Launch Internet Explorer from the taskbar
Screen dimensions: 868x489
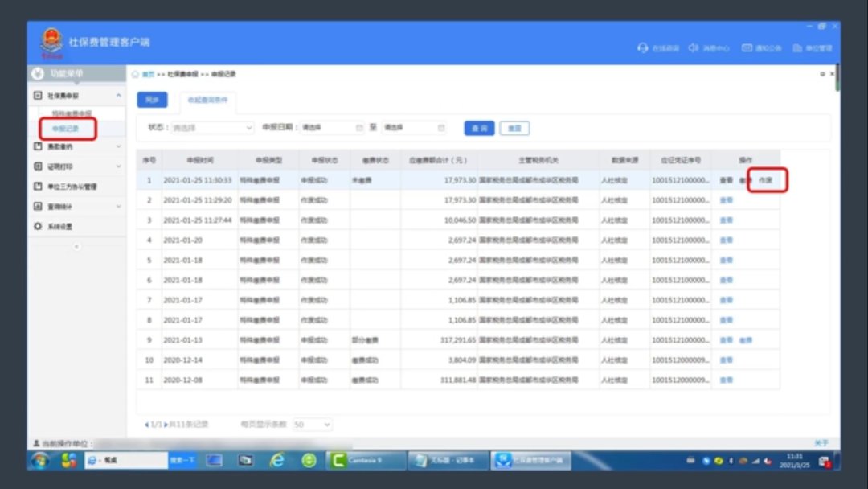277,460
